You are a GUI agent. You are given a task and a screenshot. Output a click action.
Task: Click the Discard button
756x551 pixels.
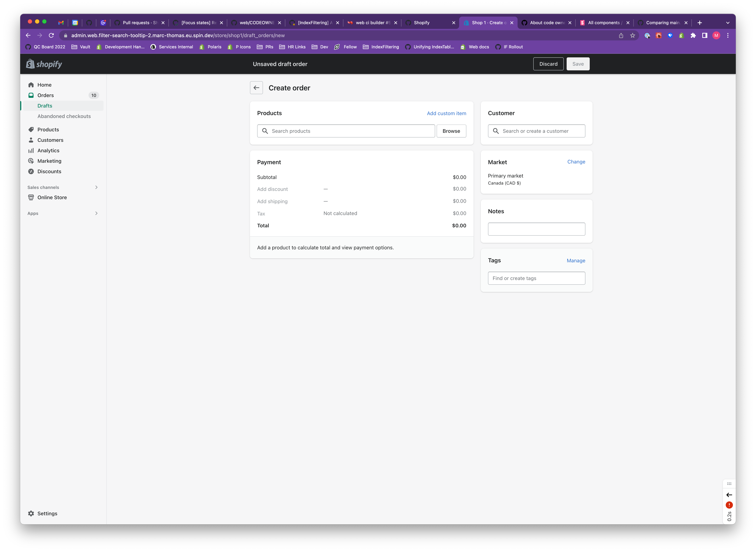tap(548, 64)
